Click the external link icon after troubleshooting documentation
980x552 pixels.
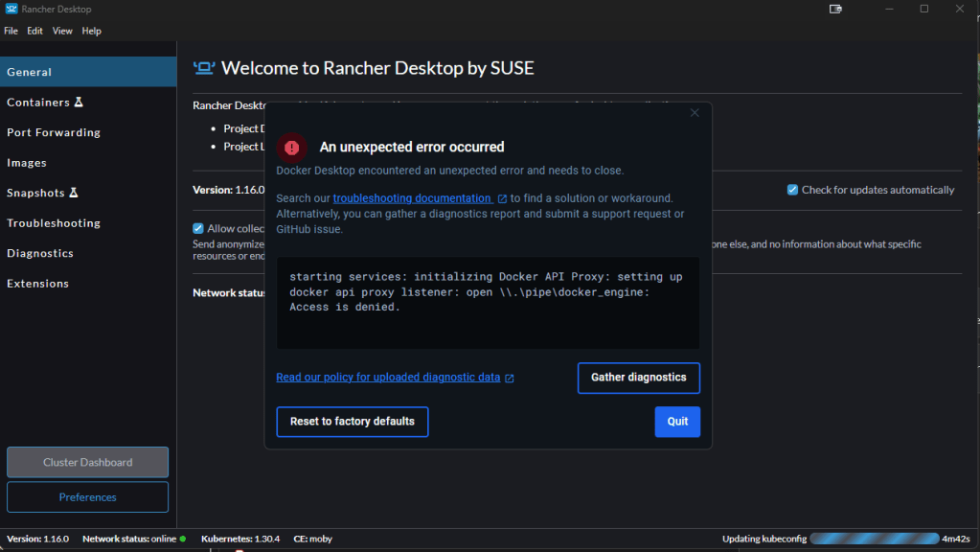(x=502, y=198)
